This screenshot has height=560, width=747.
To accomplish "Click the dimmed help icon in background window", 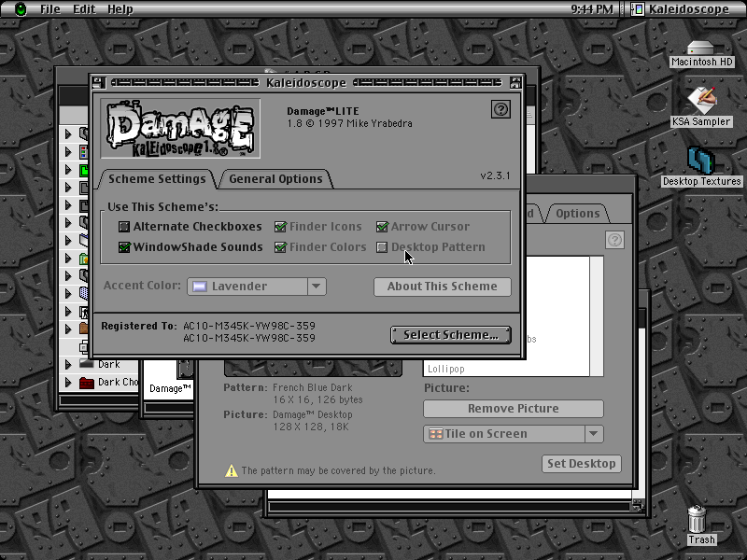I will (x=614, y=240).
